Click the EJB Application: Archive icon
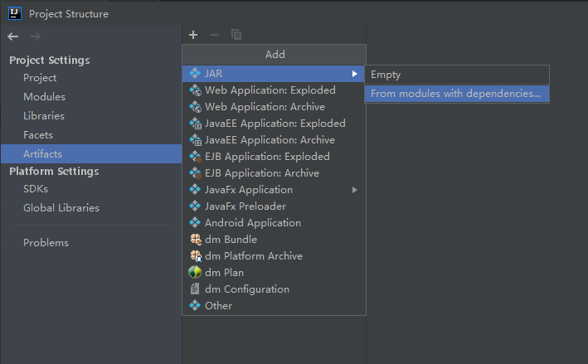The width and height of the screenshot is (588, 364). point(195,172)
